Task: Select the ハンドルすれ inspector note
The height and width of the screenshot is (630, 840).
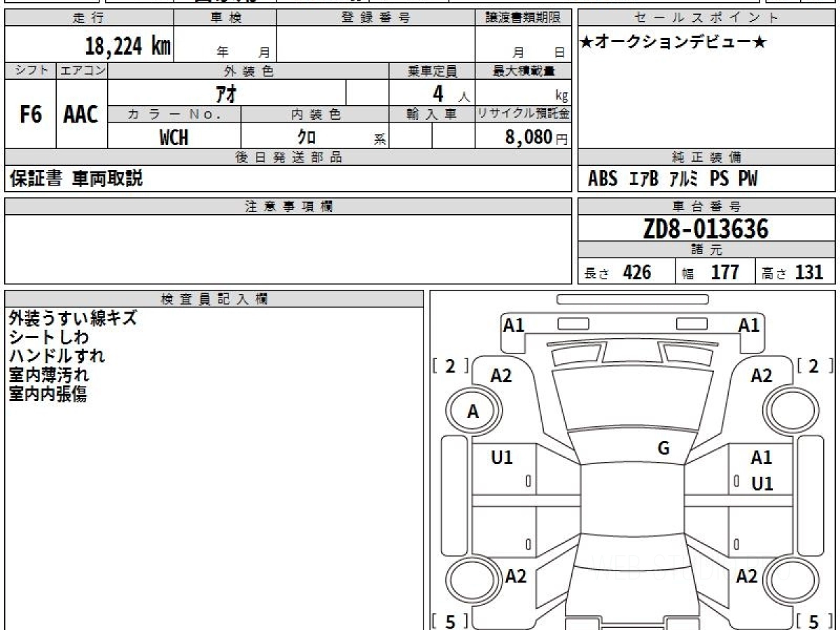Action: pyautogui.click(x=57, y=356)
